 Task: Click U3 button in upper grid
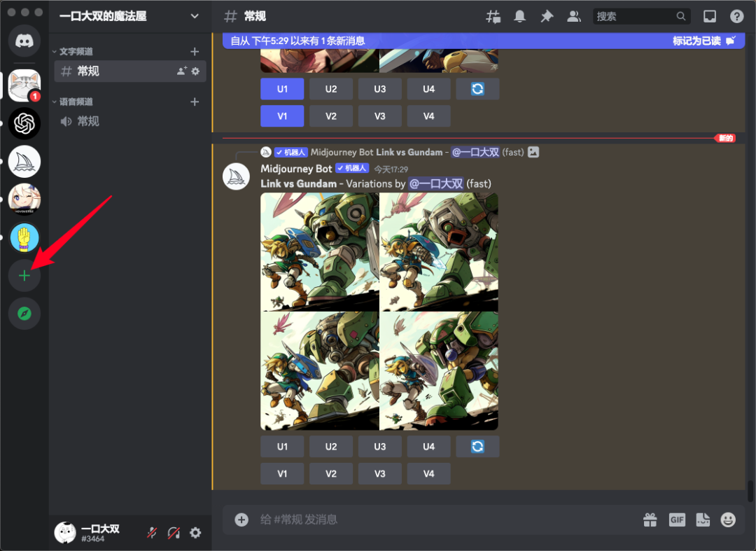[x=380, y=89]
